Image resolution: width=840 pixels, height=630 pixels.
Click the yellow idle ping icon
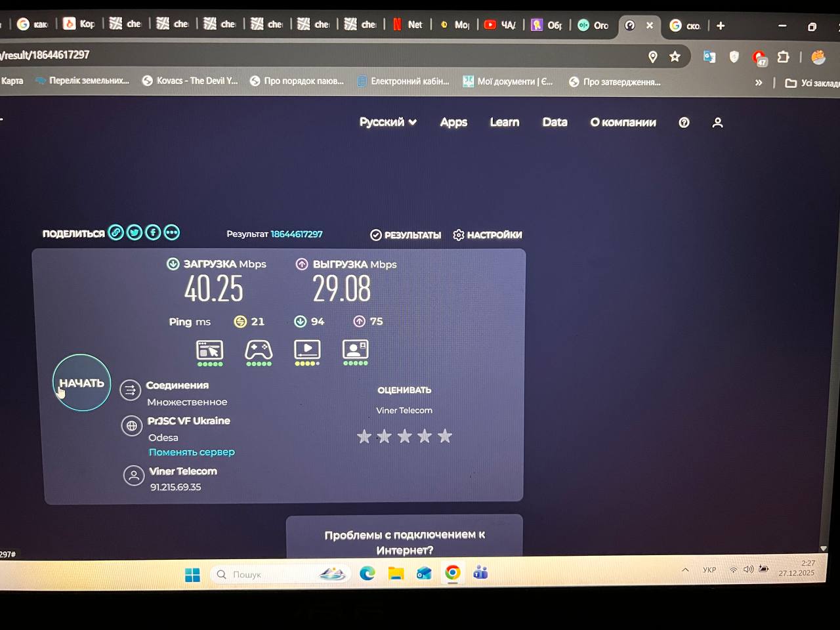[x=240, y=321]
